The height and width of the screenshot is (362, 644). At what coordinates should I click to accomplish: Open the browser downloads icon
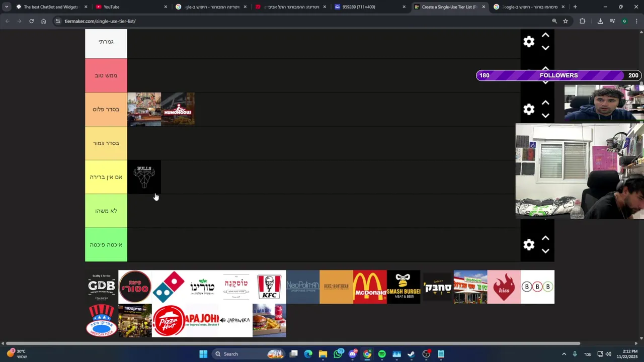tap(600, 21)
